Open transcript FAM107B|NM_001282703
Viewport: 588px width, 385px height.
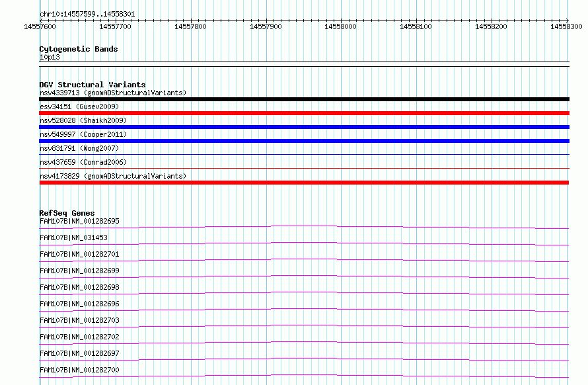pyautogui.click(x=79, y=320)
